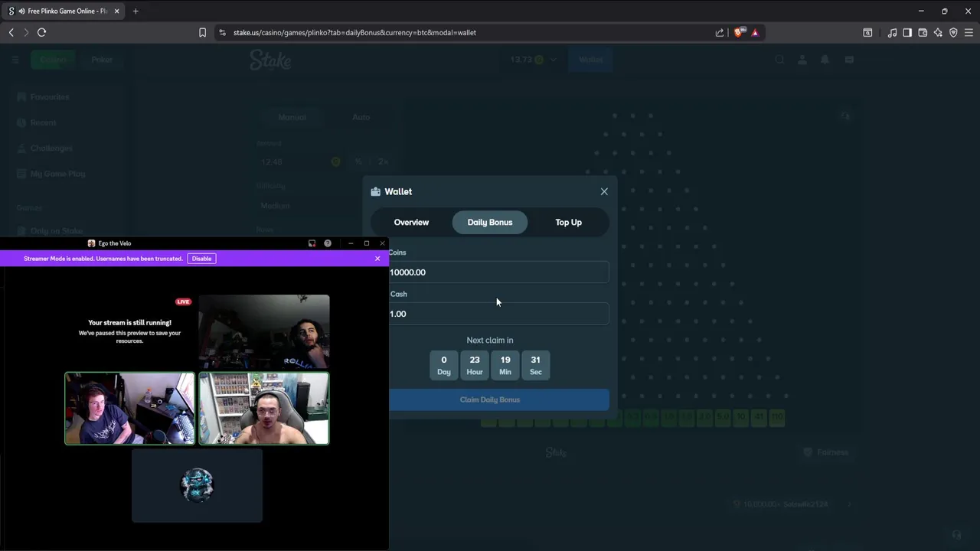Select the avatar-only participant tile
The height and width of the screenshot is (551, 980).
(197, 485)
